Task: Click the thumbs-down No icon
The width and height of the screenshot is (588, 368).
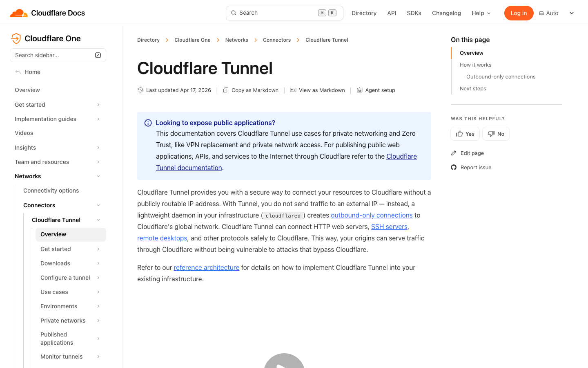Action: point(491,134)
